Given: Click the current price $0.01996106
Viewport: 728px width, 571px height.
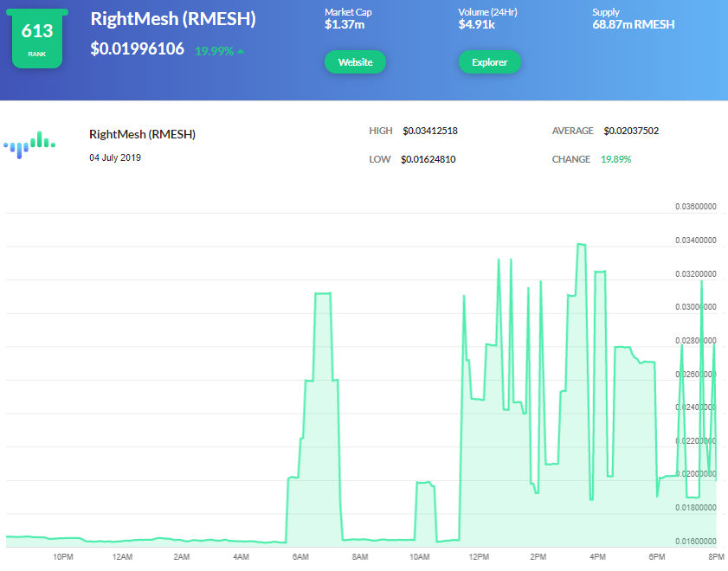Looking at the screenshot, I should (x=138, y=48).
